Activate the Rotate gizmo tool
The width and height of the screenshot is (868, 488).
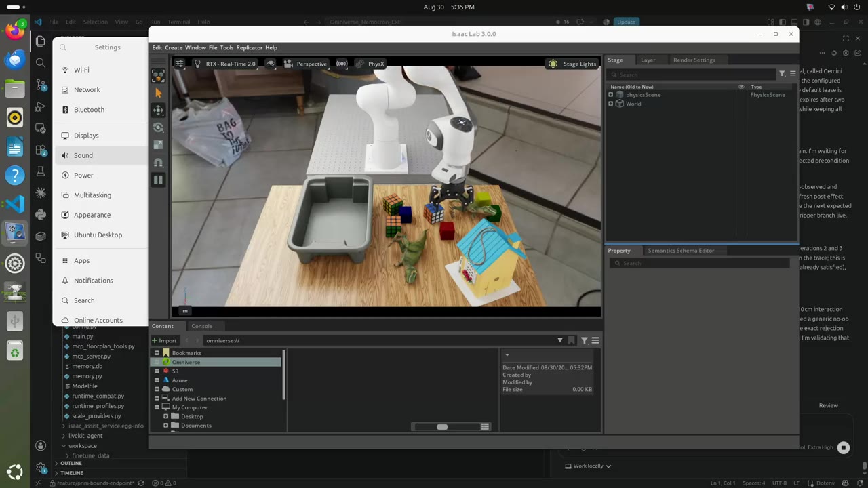158,127
